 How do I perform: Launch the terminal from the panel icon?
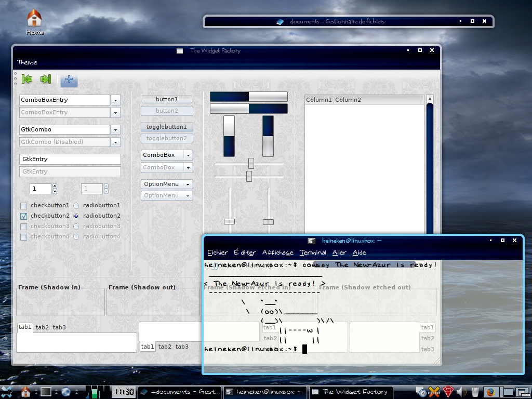tap(46, 392)
